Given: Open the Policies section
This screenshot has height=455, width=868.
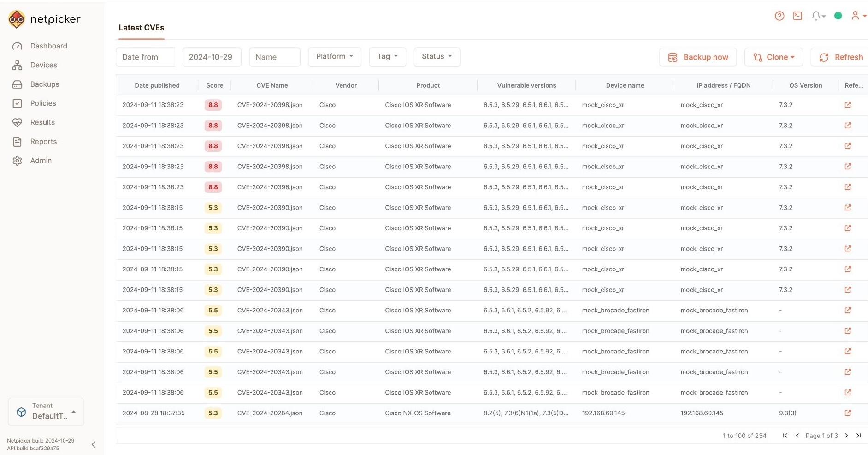Looking at the screenshot, I should pos(43,103).
